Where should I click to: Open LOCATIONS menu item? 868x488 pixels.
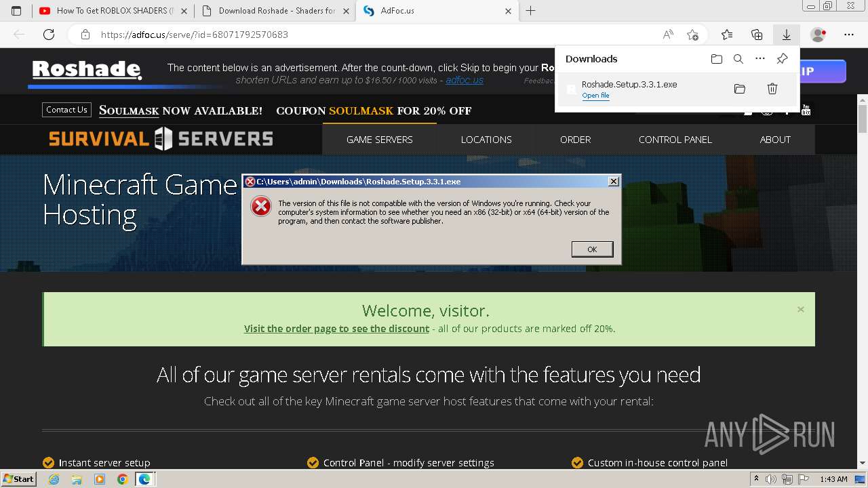pyautogui.click(x=486, y=140)
